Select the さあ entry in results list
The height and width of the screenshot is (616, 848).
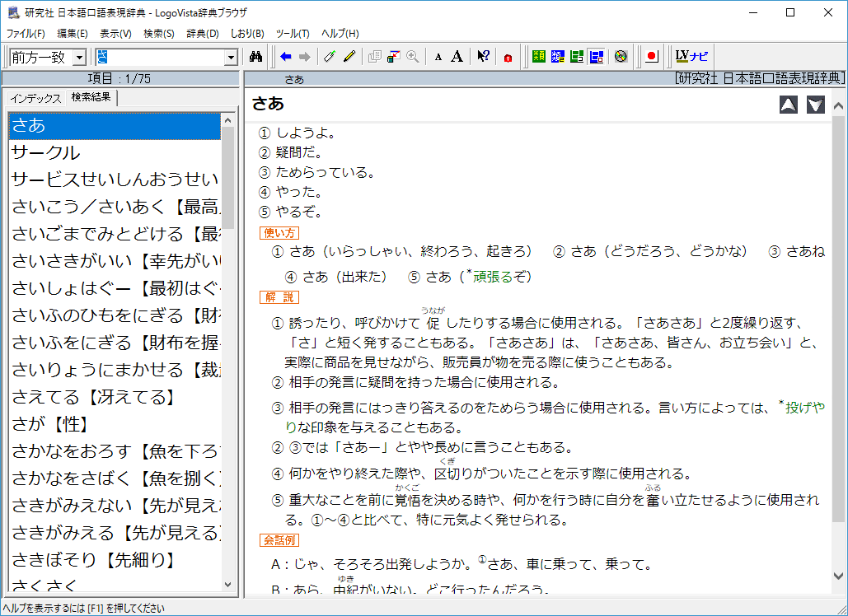click(x=115, y=126)
